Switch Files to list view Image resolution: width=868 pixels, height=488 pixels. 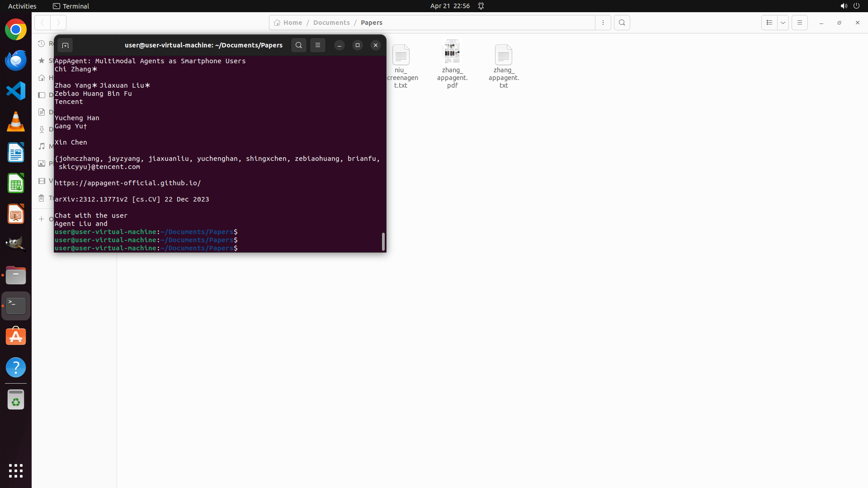coord(769,23)
